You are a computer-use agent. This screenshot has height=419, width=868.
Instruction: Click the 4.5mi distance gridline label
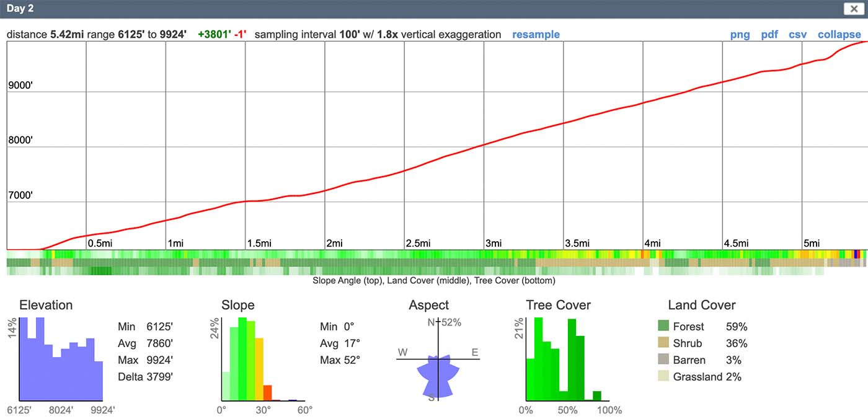pos(737,244)
